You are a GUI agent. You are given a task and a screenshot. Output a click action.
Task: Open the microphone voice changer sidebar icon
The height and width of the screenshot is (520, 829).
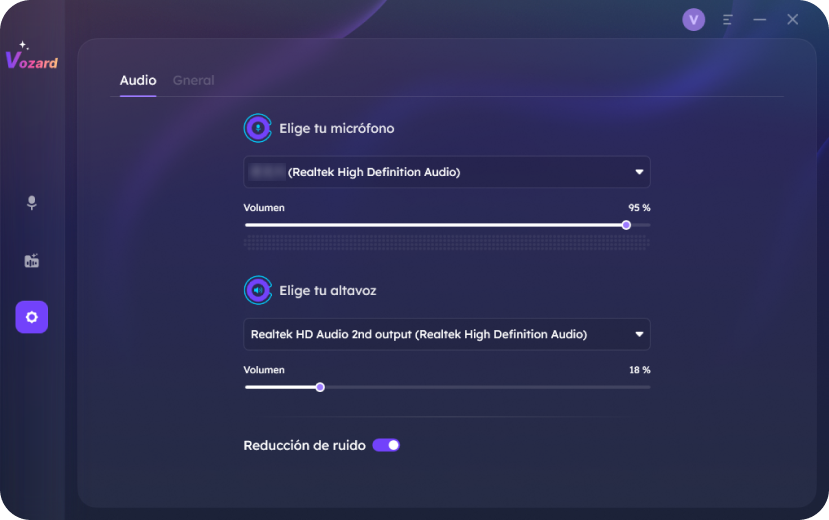coord(32,202)
